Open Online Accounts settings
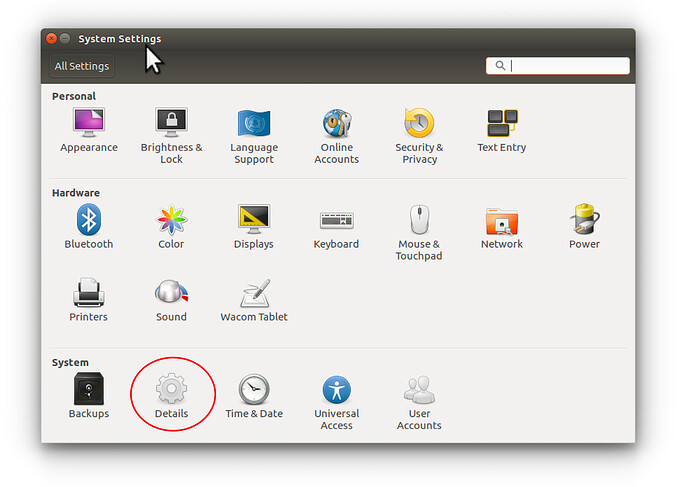690x487 pixels. tap(337, 135)
